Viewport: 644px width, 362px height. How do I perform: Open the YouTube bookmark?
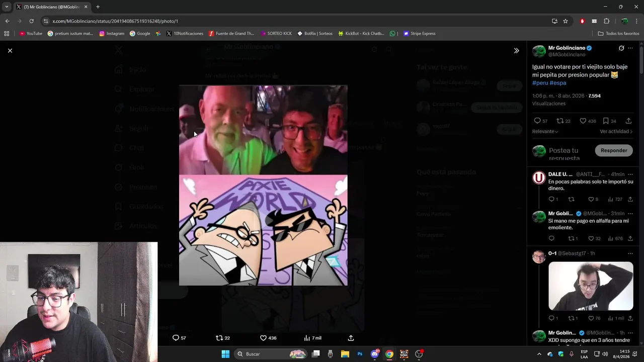(x=31, y=34)
